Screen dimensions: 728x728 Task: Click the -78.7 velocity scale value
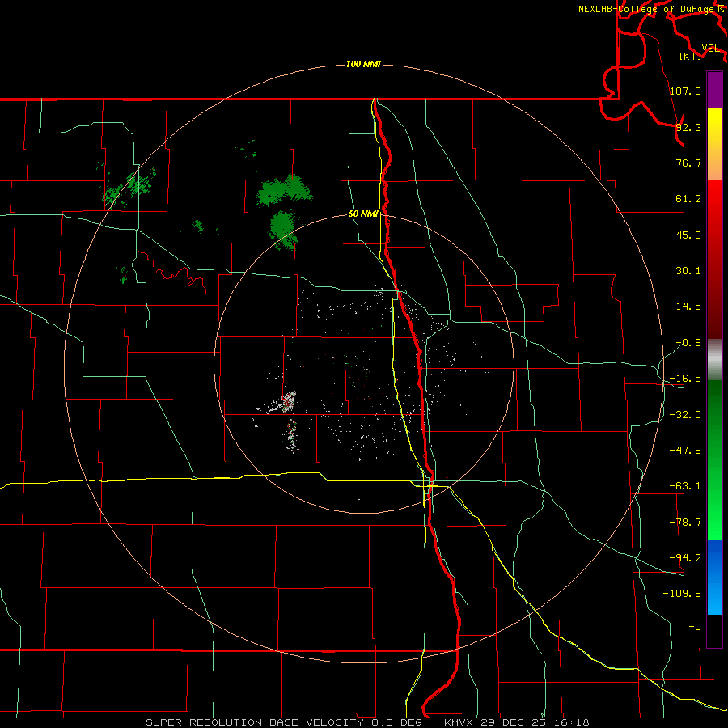[x=685, y=523]
